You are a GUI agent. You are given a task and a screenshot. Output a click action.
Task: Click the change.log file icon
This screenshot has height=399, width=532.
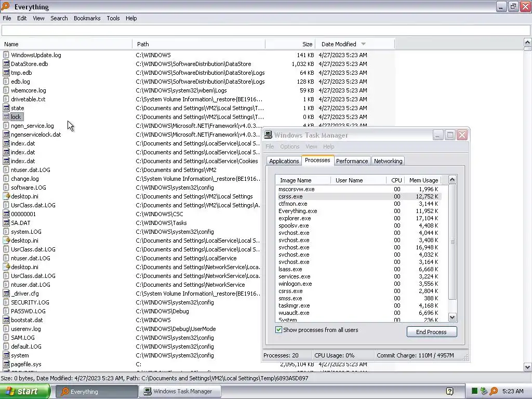click(x=6, y=179)
